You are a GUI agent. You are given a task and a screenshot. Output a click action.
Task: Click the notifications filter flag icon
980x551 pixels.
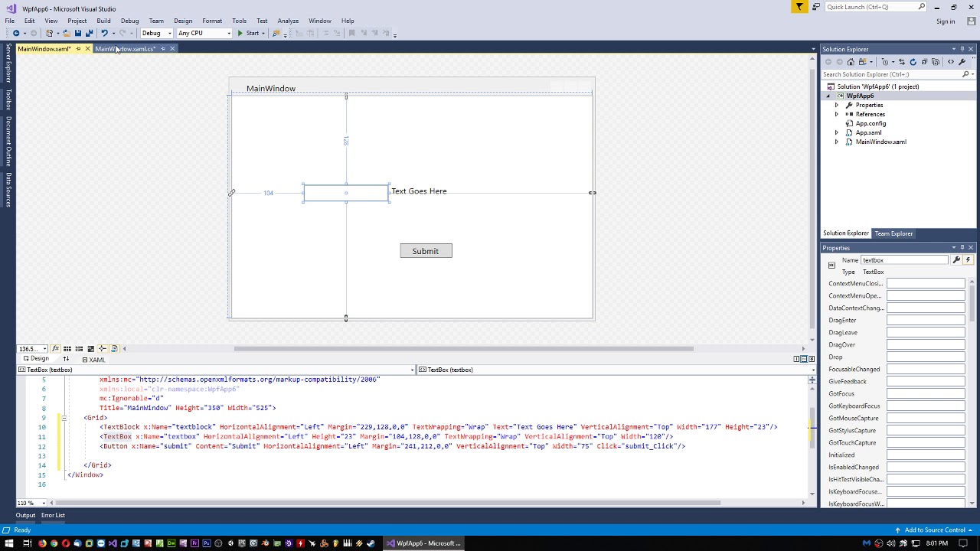(x=799, y=7)
